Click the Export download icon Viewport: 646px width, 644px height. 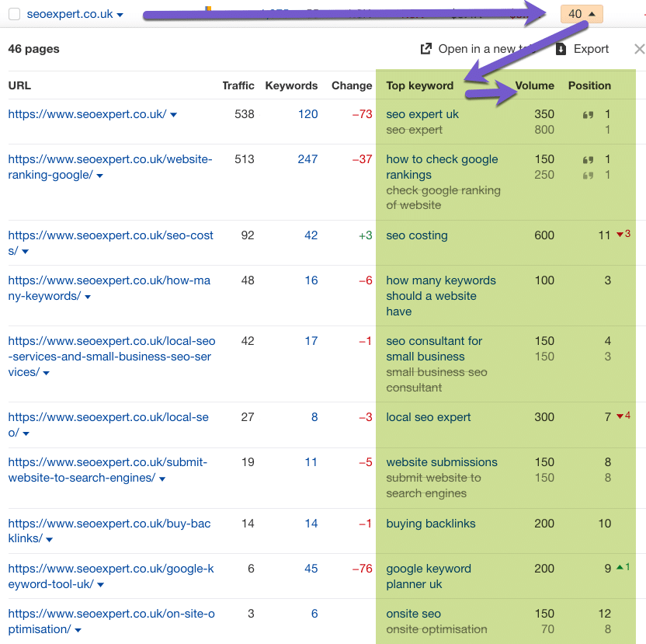pos(561,49)
